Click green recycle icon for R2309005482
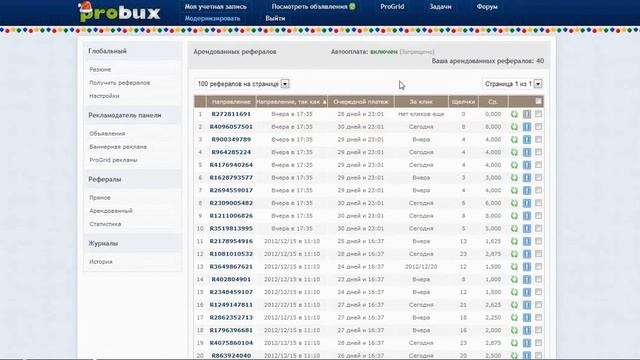This screenshot has width=640, height=360. (514, 203)
